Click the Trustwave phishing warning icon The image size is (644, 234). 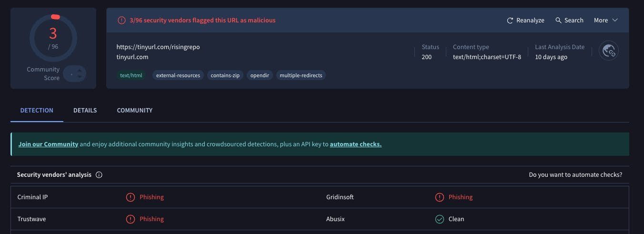coord(130,219)
